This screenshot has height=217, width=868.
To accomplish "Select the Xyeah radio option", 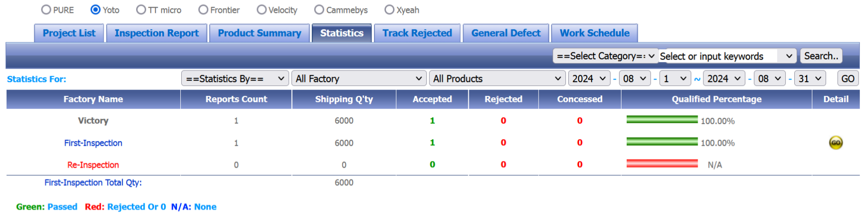I will coord(390,10).
